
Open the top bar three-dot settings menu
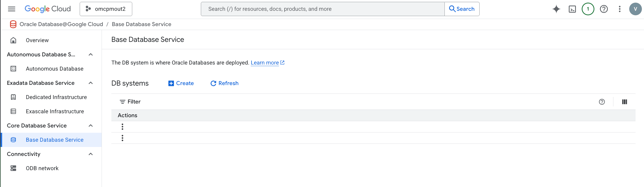pos(620,9)
